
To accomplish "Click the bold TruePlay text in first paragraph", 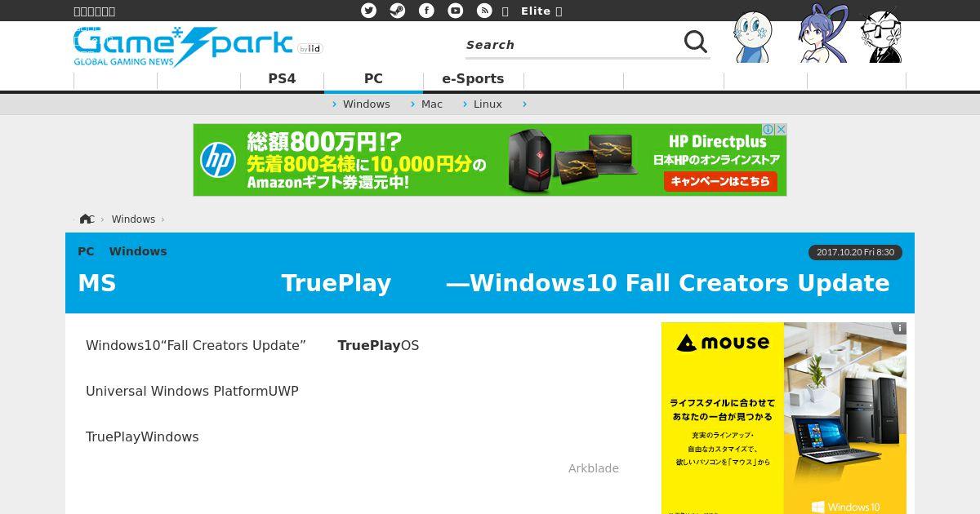I will [x=369, y=346].
